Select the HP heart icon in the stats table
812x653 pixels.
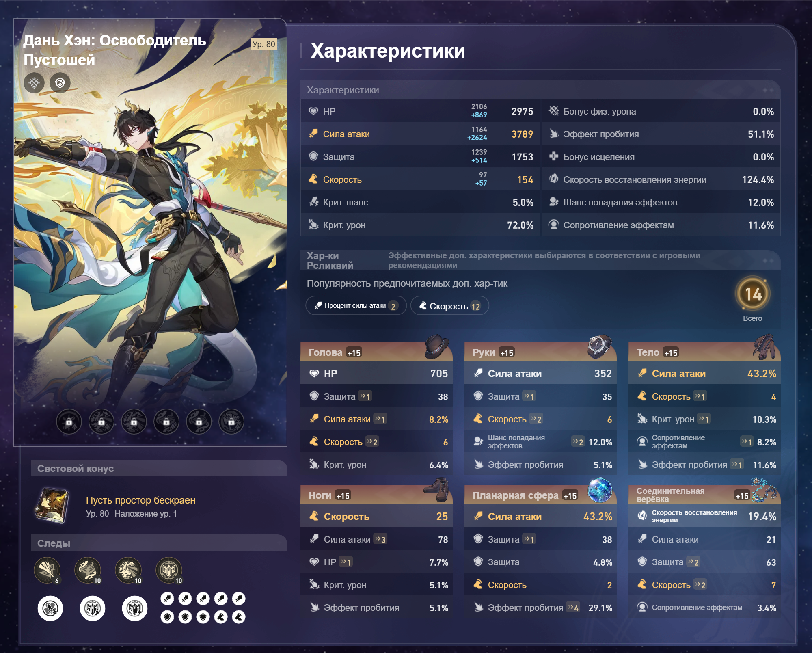(x=313, y=111)
